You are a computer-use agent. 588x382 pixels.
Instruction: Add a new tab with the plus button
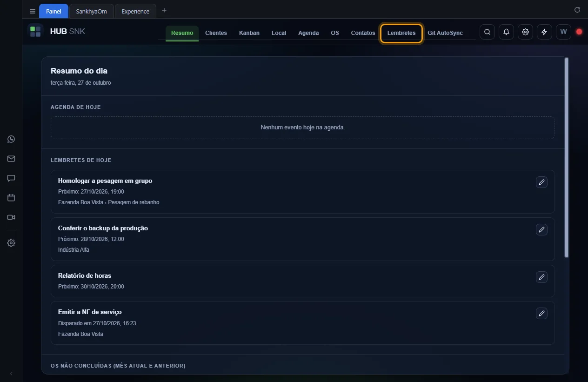pos(164,11)
